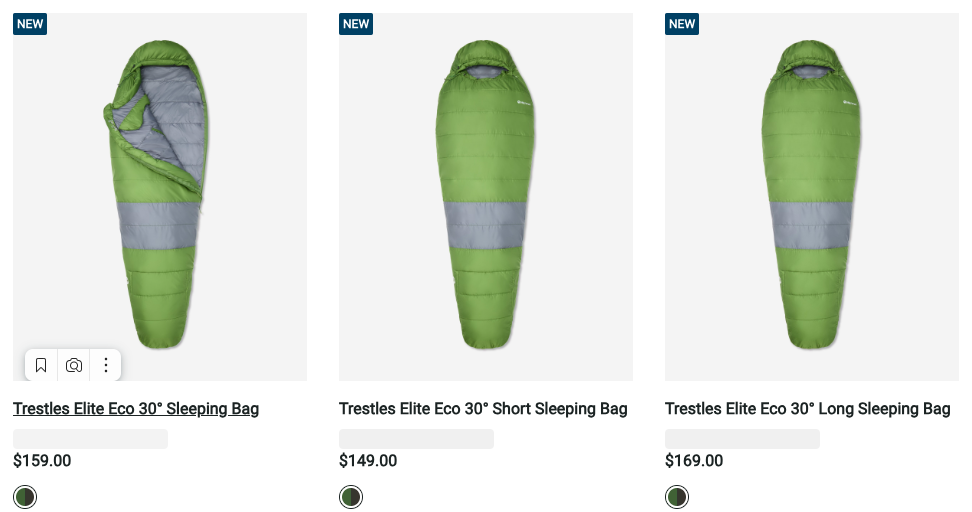The width and height of the screenshot is (972, 512).
Task: Open the three-dot more options menu
Action: point(106,365)
